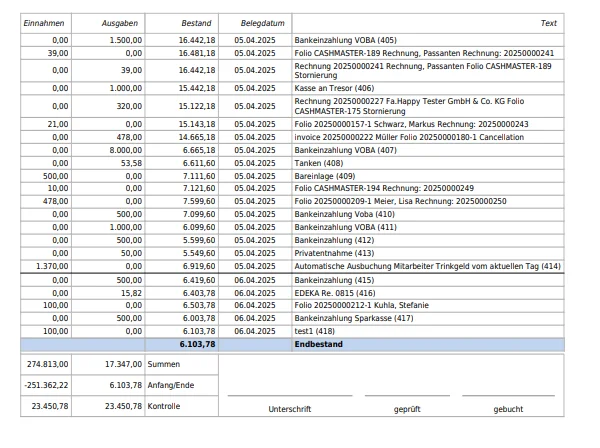Click the 478,00 Einnahmen value

(x=55, y=202)
